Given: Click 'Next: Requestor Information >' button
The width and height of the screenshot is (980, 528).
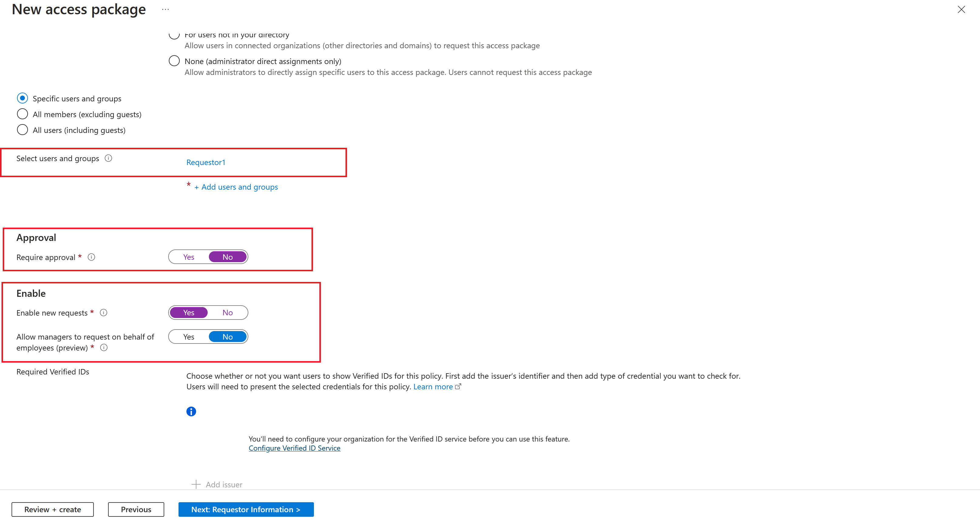Looking at the screenshot, I should click(x=246, y=509).
